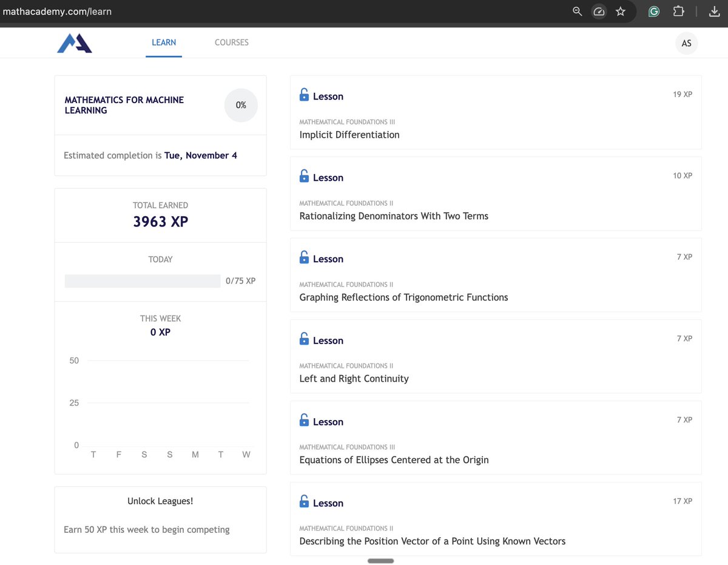Click the 7 XP label on Equations of Ellipses
728x565 pixels.
click(x=684, y=419)
